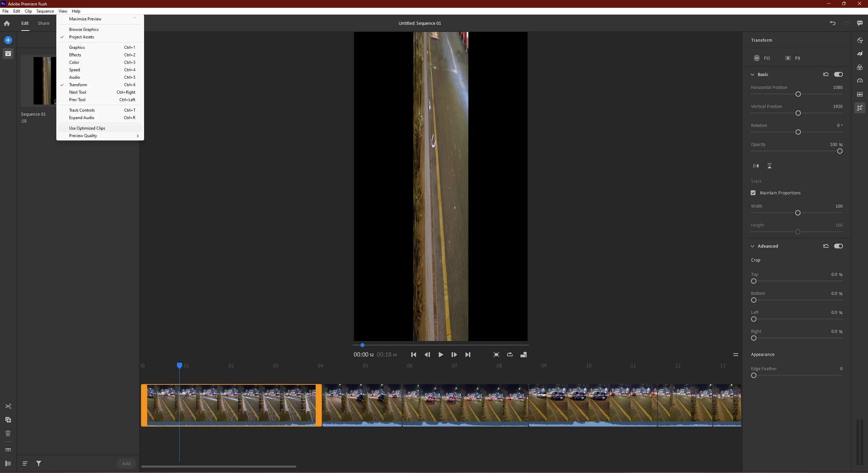Screen dimensions: 868x473
Task: Open the Speed panel gauge icon
Action: click(860, 81)
